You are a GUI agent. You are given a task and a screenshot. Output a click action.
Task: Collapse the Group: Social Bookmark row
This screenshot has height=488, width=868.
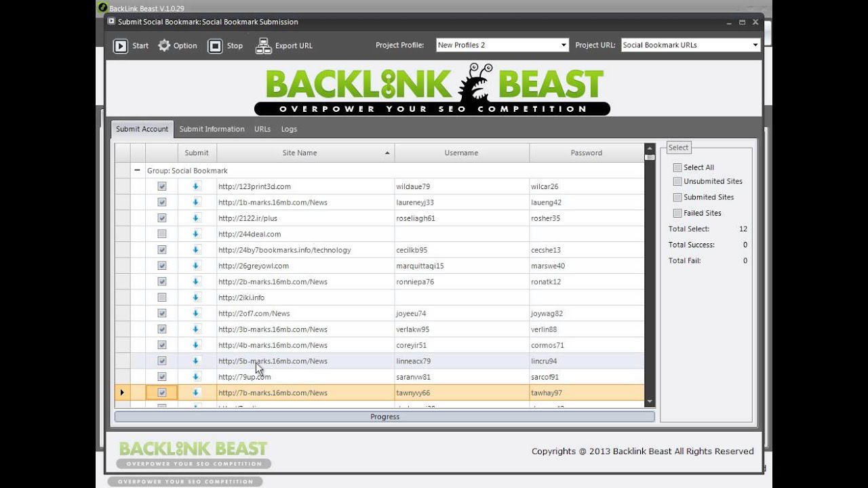[x=138, y=171]
